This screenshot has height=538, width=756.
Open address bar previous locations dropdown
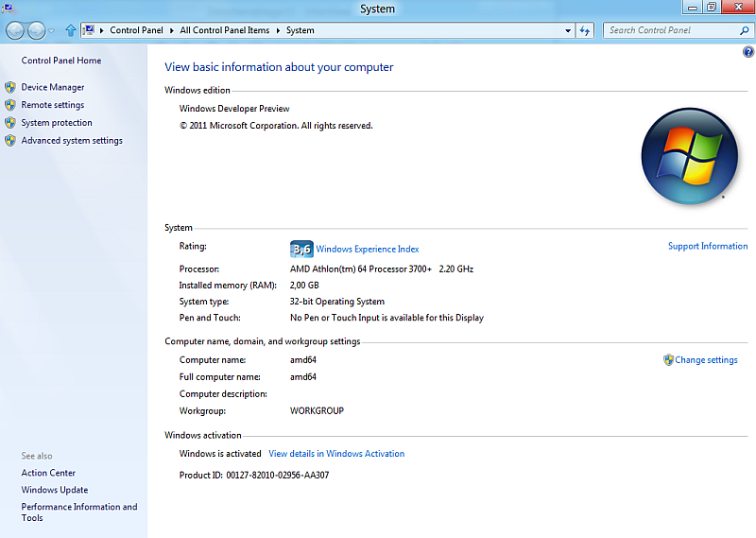568,30
